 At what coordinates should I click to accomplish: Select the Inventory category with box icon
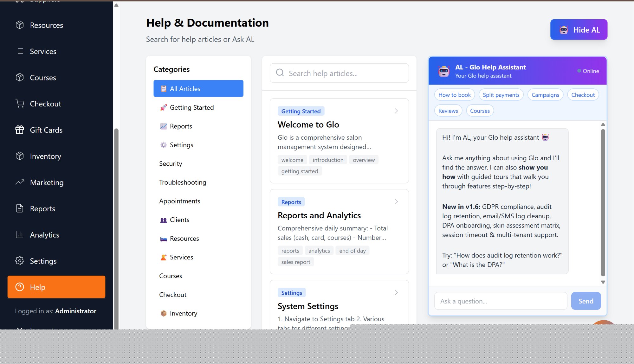183,313
